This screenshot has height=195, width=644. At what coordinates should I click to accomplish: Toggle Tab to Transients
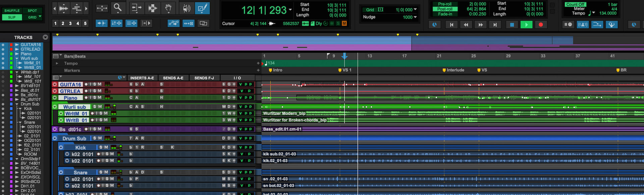coord(101,23)
